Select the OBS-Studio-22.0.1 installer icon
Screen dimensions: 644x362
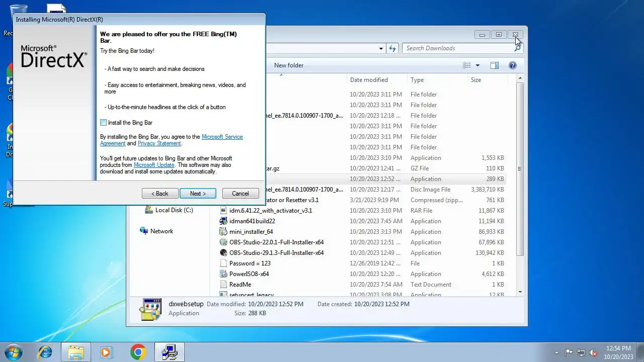[x=224, y=242]
